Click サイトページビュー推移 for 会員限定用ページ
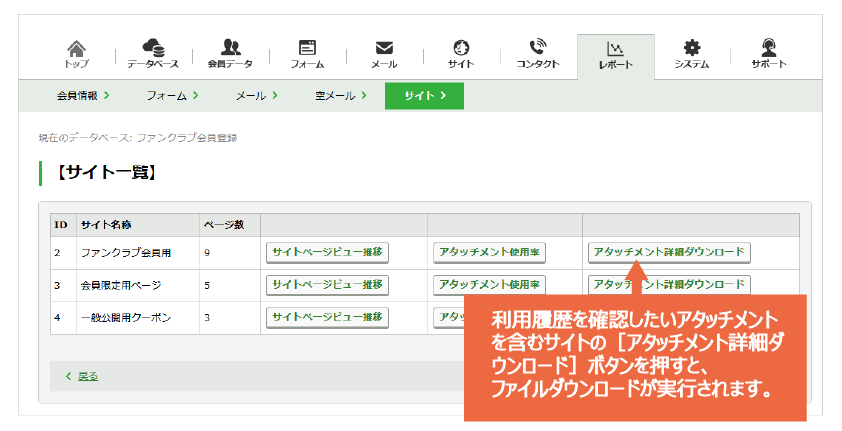 click(327, 285)
